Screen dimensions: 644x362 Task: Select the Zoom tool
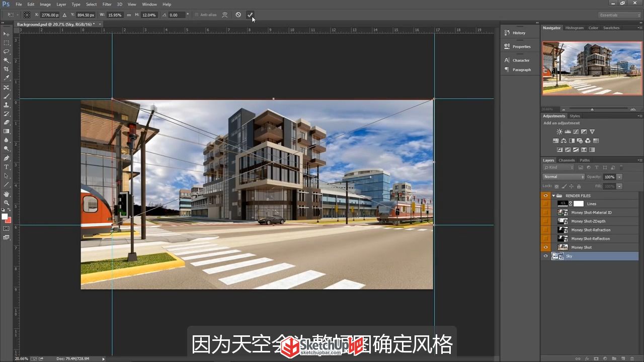point(7,203)
